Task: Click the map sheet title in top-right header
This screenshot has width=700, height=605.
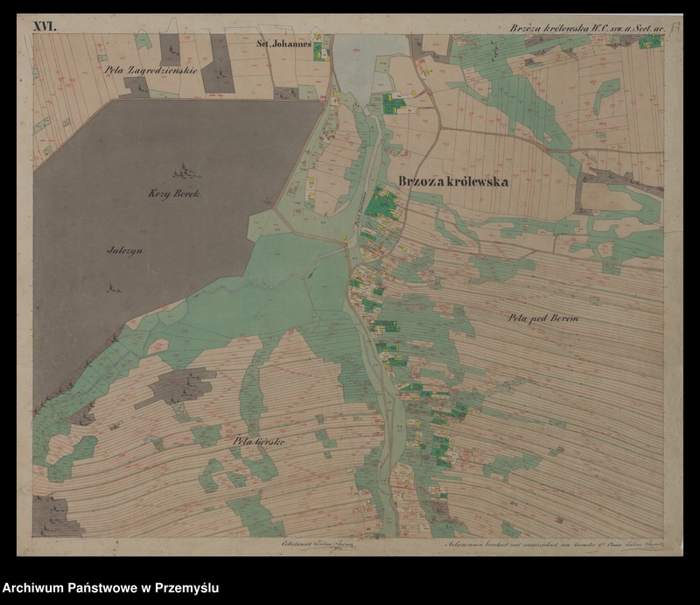Action: click(x=585, y=27)
